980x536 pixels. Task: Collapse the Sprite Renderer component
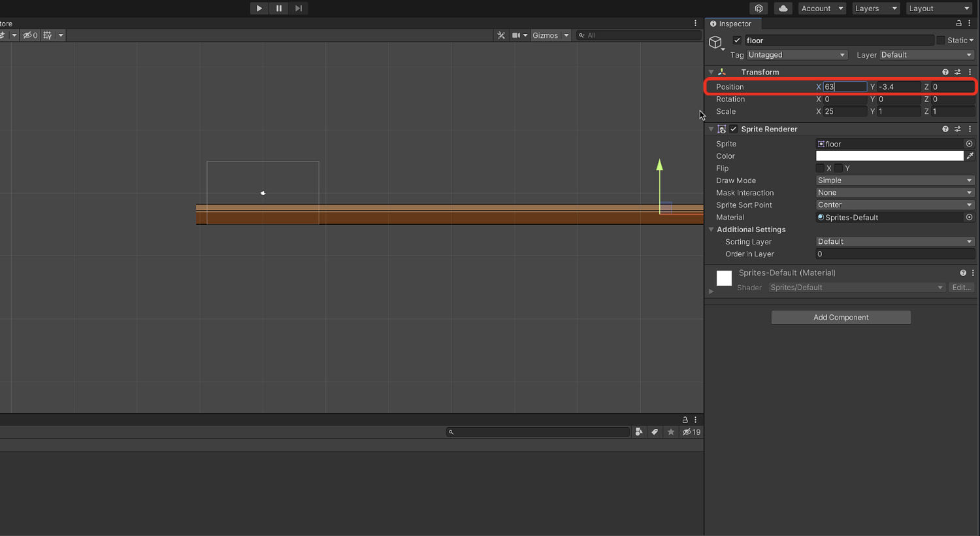point(711,129)
